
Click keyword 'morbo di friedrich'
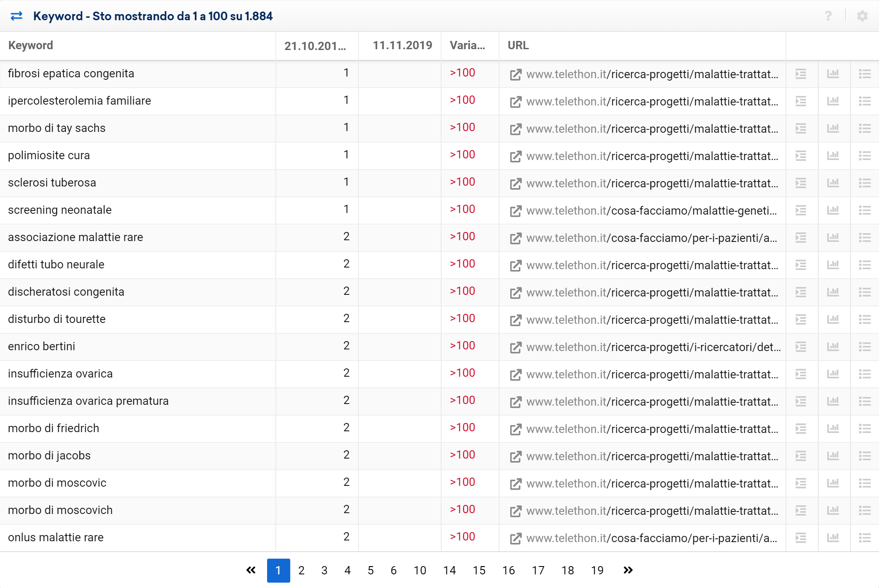(x=54, y=428)
